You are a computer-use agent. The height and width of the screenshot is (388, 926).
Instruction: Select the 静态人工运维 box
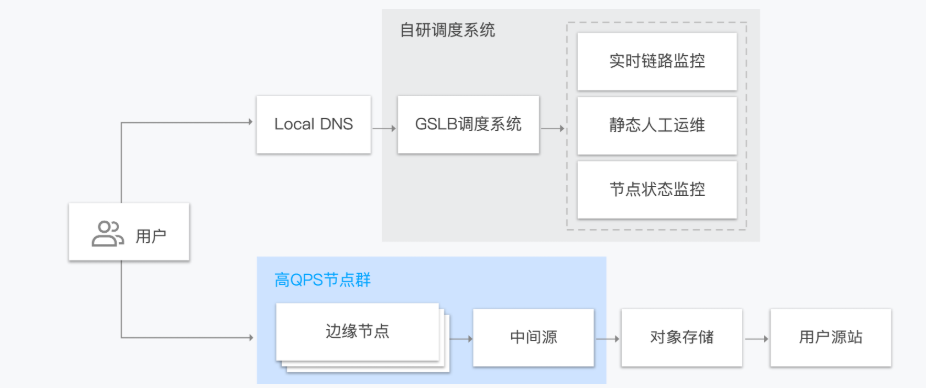click(657, 126)
